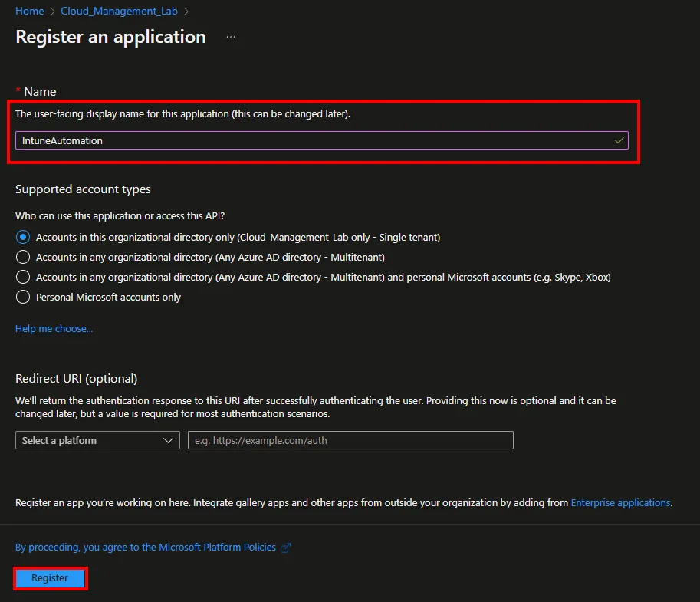Click the Supported account types heading
Image resolution: width=700 pixels, height=602 pixels.
(x=83, y=189)
